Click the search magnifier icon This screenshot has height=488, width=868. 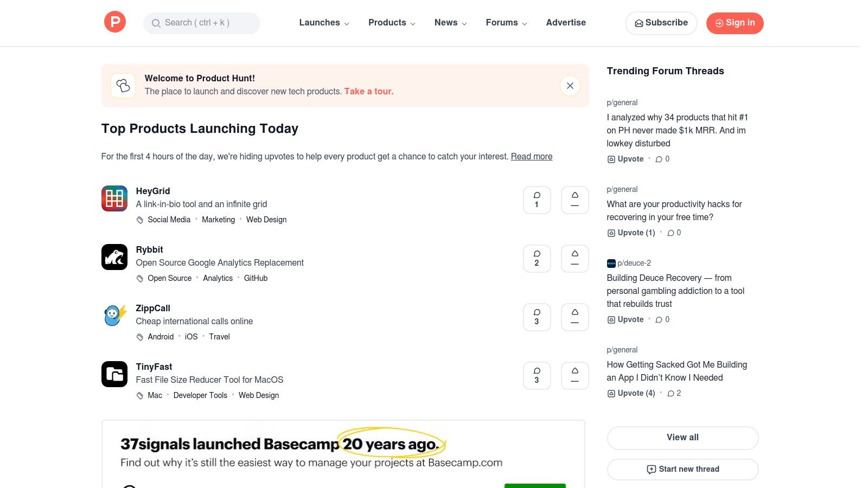156,23
